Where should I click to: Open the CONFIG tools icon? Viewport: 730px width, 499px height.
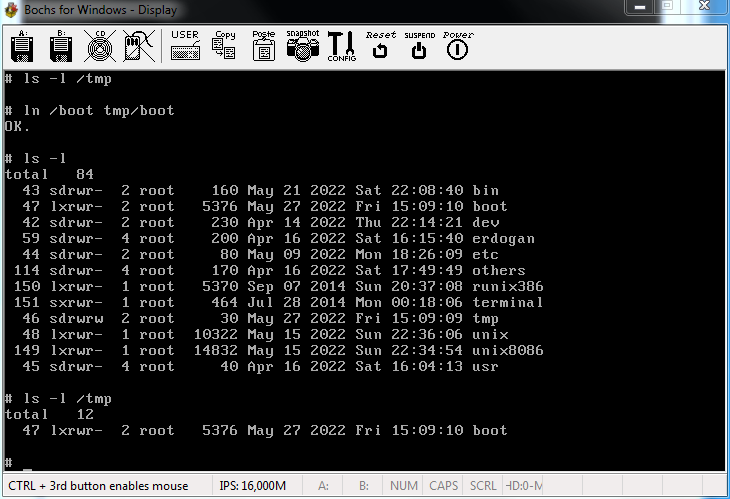coord(341,46)
